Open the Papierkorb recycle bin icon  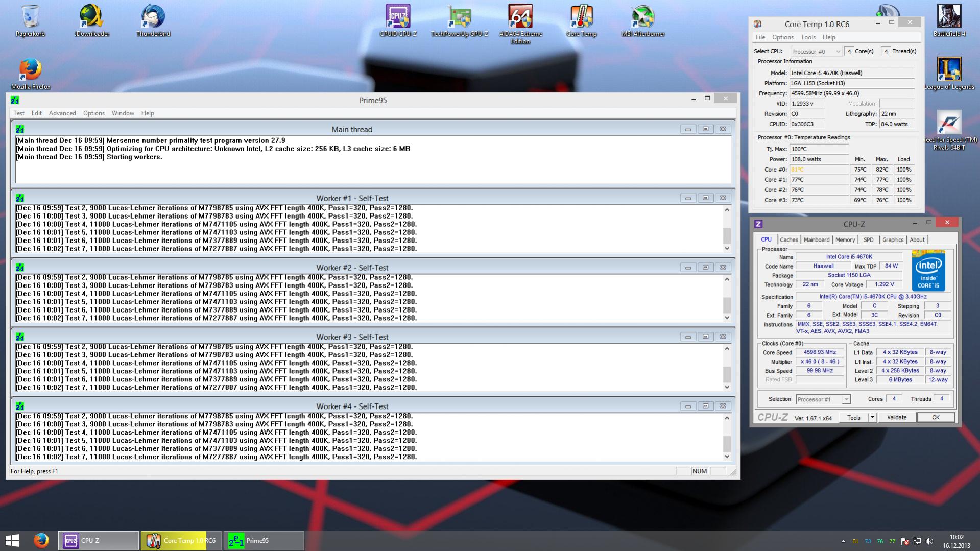point(30,21)
